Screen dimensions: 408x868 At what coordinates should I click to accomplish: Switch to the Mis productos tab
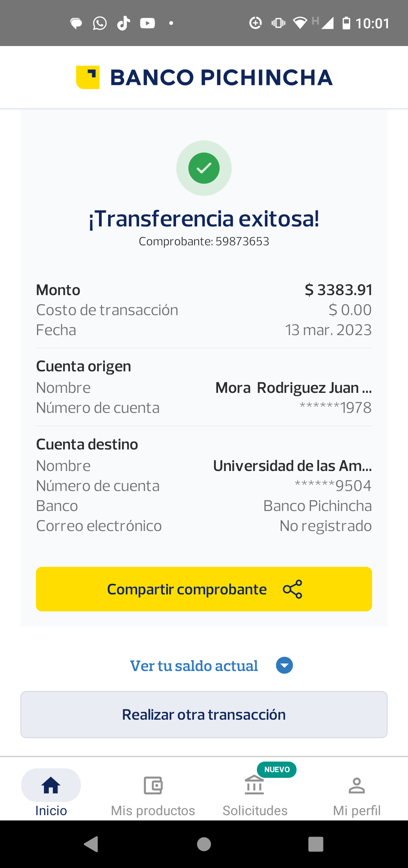coord(153,810)
